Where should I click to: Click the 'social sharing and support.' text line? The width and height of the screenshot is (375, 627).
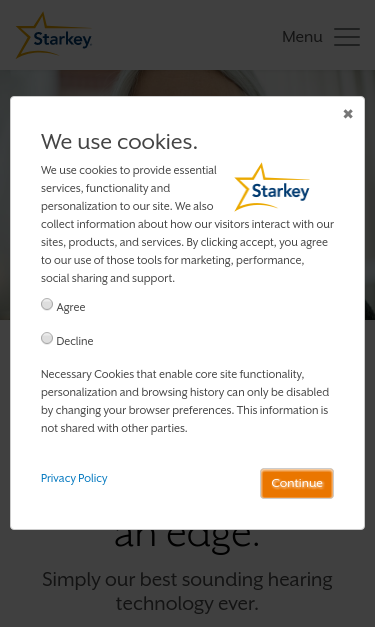108,278
